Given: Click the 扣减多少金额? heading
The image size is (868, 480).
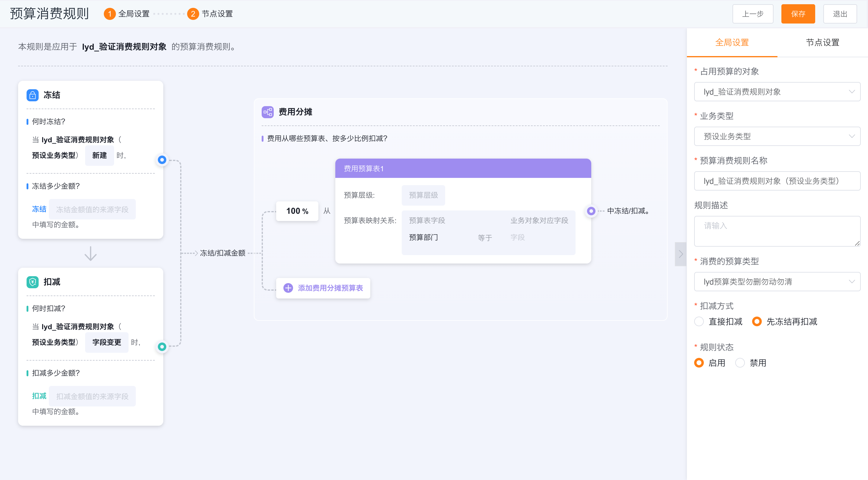Looking at the screenshot, I should (x=56, y=373).
